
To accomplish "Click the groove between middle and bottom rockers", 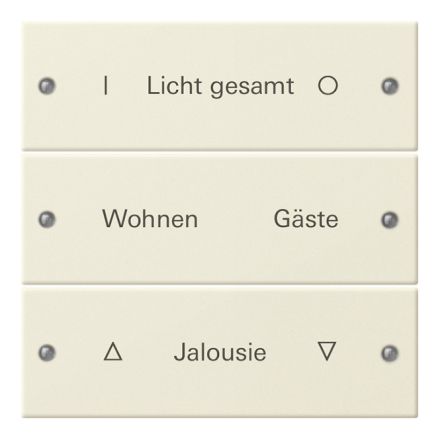I will point(220,286).
